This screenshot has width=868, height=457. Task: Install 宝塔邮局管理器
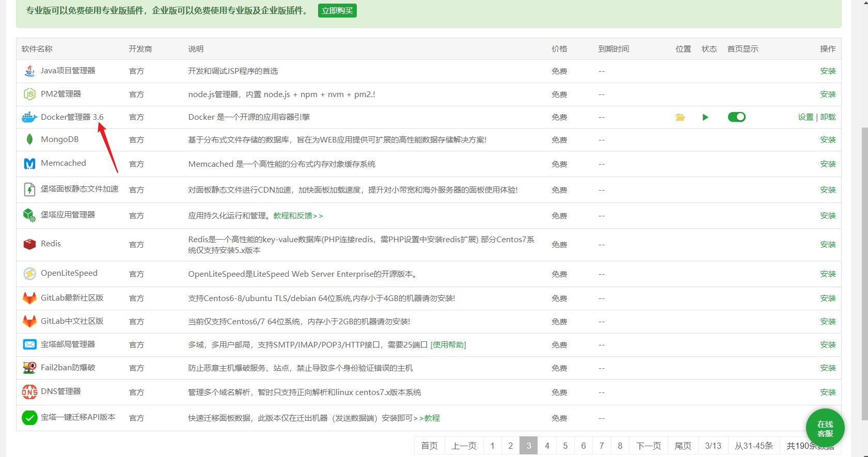pos(828,345)
